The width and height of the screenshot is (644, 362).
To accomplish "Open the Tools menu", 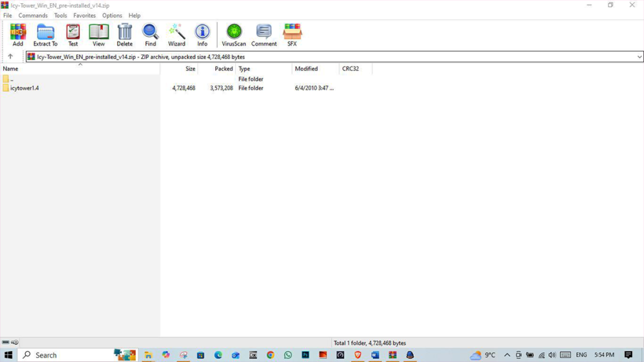I will 60,16.
